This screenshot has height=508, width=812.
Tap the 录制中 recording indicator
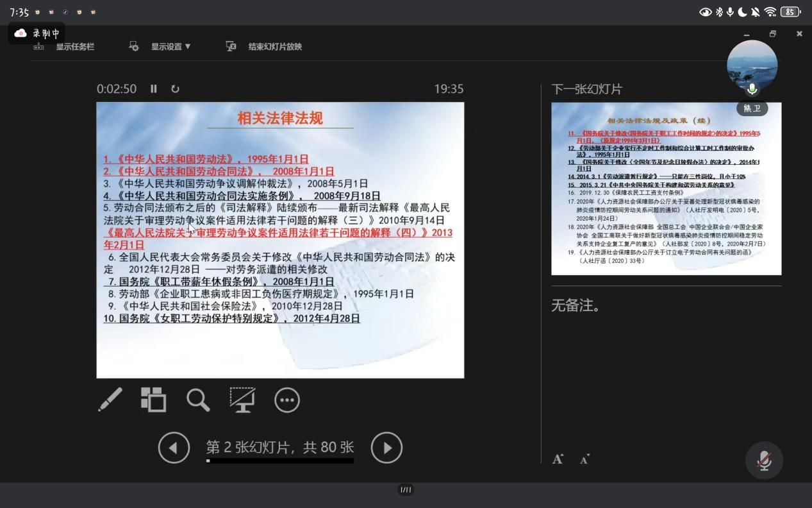pos(37,33)
